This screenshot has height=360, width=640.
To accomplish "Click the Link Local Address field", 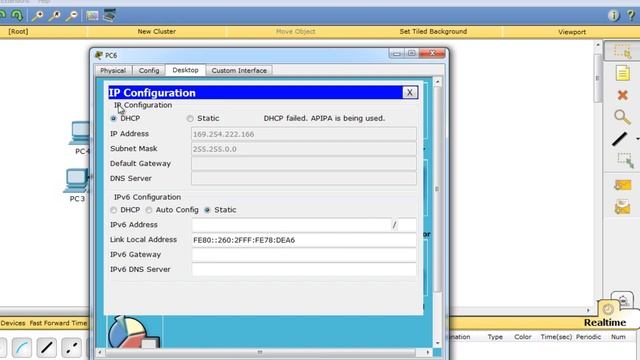I will point(304,240).
